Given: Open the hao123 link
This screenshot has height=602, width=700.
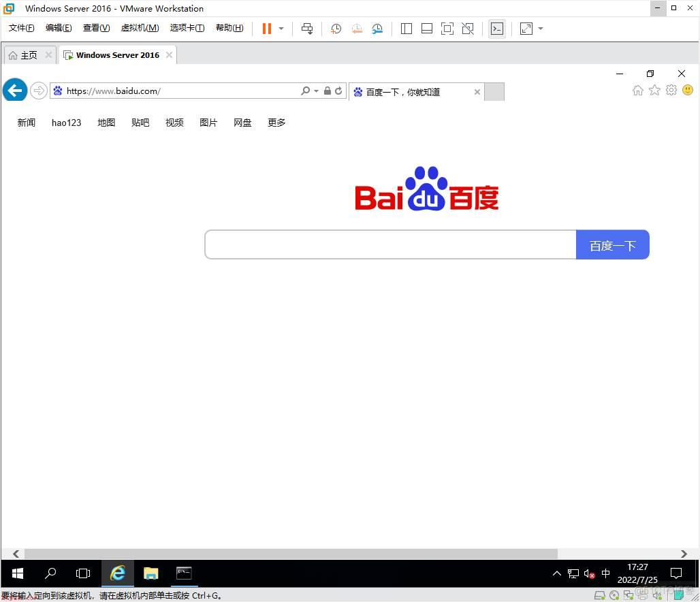Looking at the screenshot, I should point(67,123).
